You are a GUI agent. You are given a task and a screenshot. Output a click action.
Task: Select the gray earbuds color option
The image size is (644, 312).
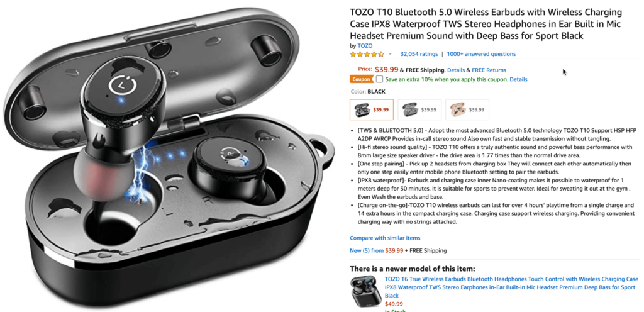coord(419,109)
